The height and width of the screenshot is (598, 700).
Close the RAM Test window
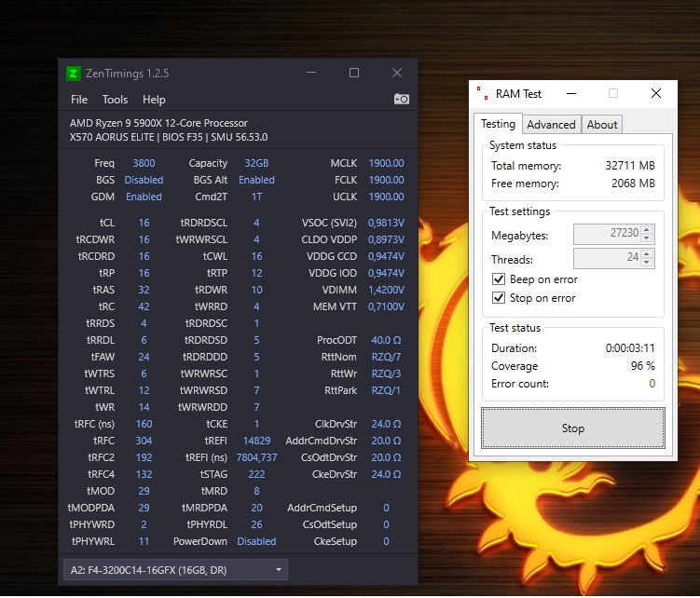pos(656,93)
